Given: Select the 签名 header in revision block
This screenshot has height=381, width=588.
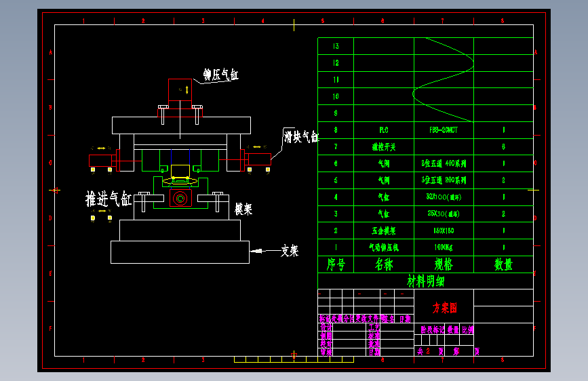Looking at the screenshot, I should (x=388, y=319).
